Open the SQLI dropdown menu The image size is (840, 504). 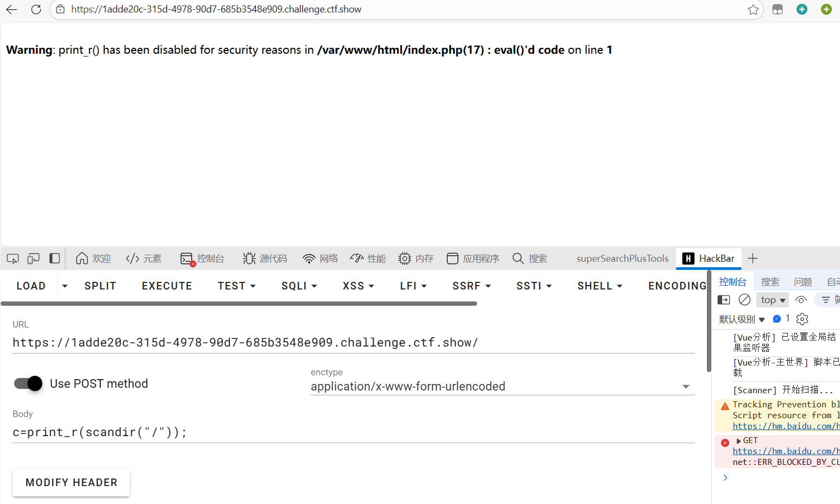tap(299, 286)
